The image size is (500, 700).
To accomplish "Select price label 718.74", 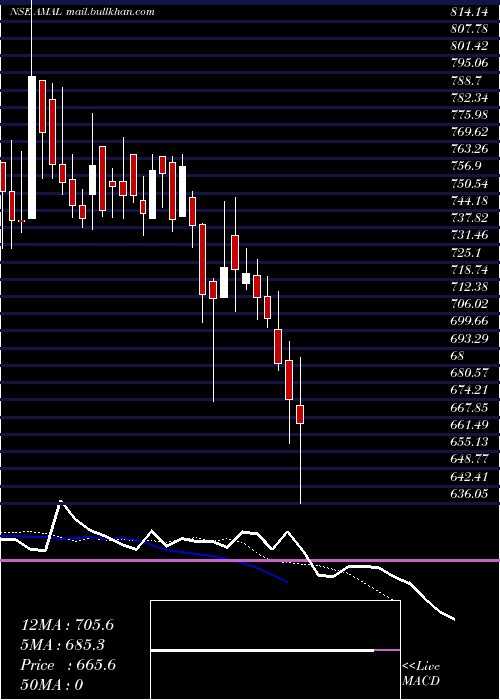I will click(x=469, y=270).
